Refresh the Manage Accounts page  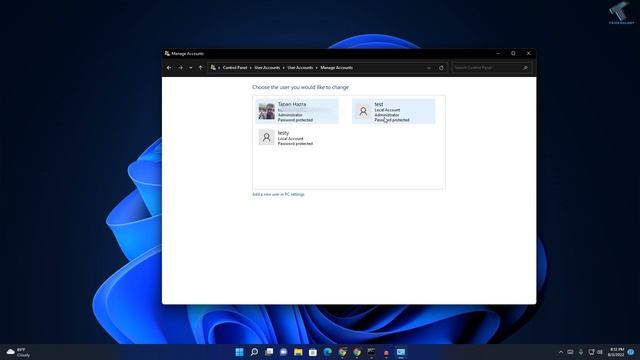(441, 68)
